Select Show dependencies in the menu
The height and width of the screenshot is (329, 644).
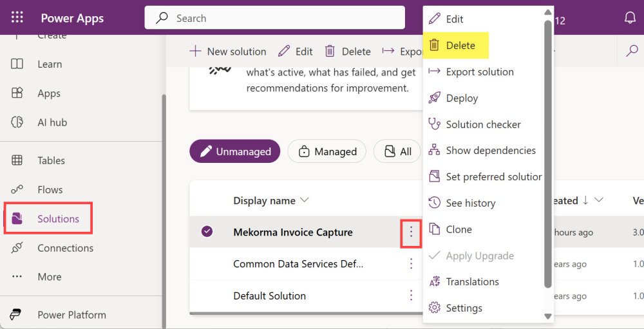(x=490, y=151)
